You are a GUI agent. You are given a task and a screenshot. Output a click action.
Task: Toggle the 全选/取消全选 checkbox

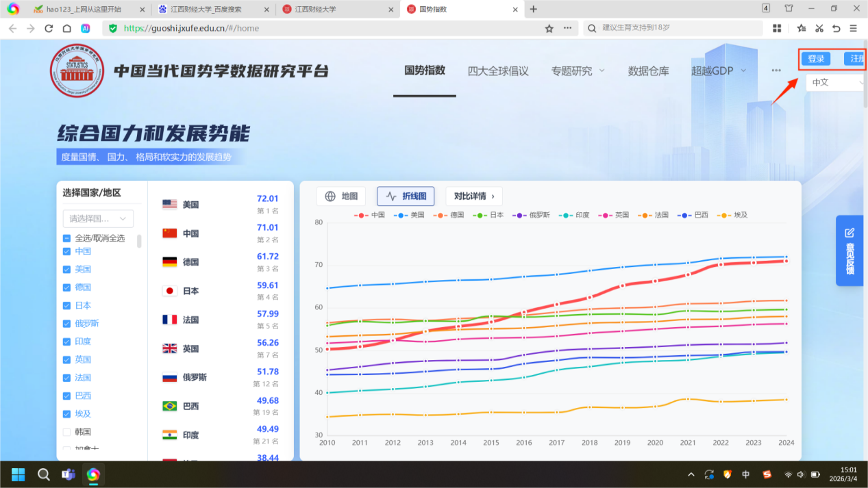pos(66,238)
